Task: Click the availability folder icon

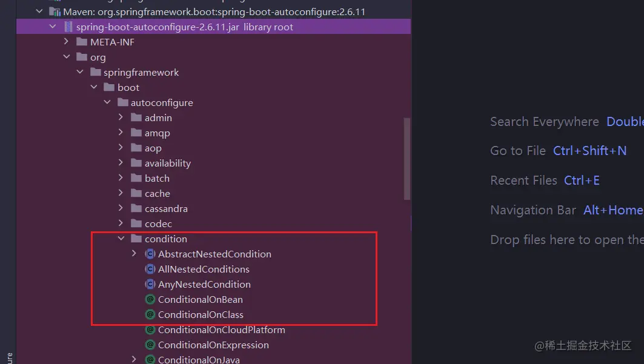Action: click(x=136, y=164)
